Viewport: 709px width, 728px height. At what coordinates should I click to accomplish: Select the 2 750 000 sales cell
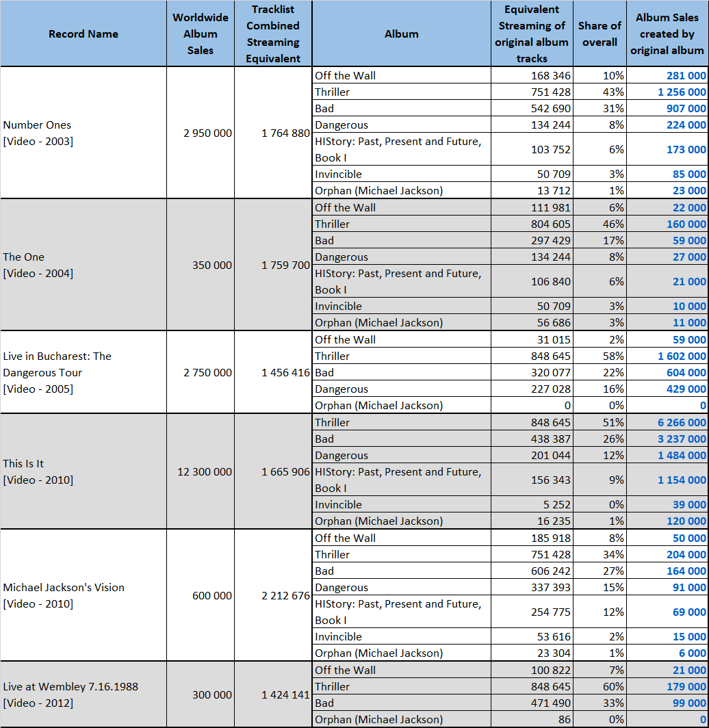click(x=201, y=372)
